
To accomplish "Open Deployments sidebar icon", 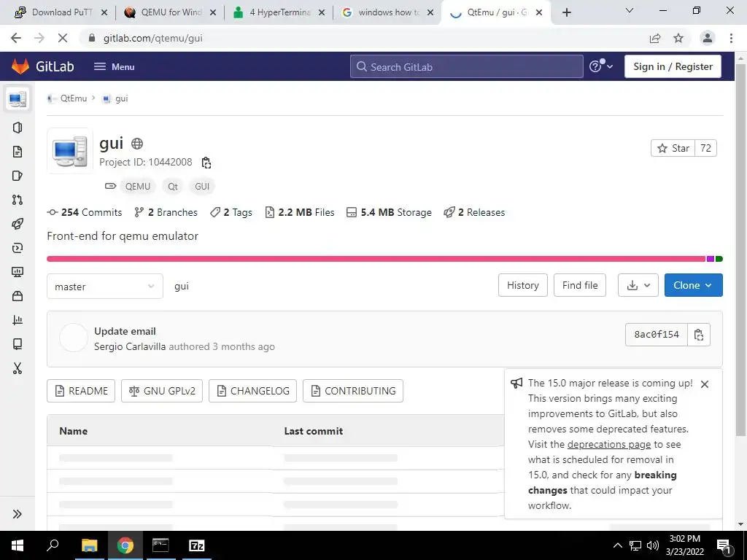I will [18, 248].
